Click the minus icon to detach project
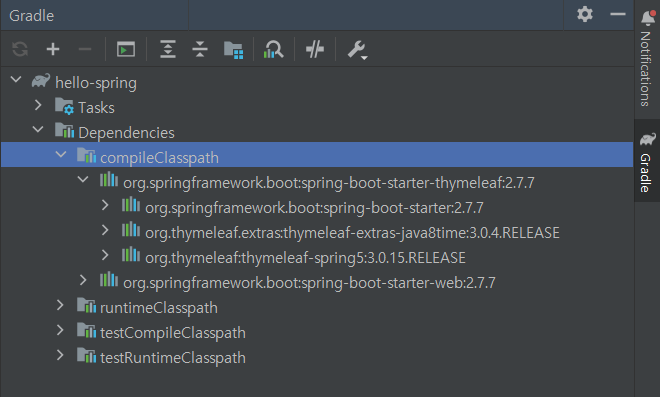Screen dimensions: 660x397 click(85, 49)
